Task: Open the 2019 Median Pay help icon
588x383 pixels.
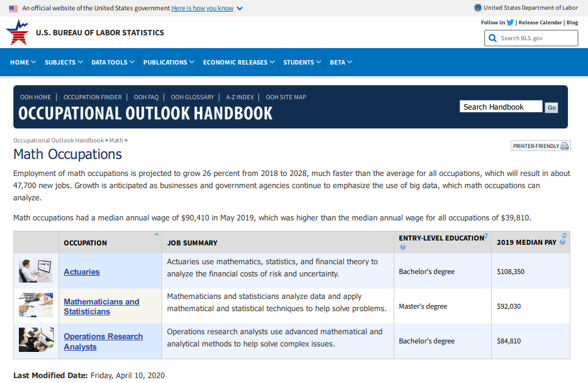Action: click(562, 242)
